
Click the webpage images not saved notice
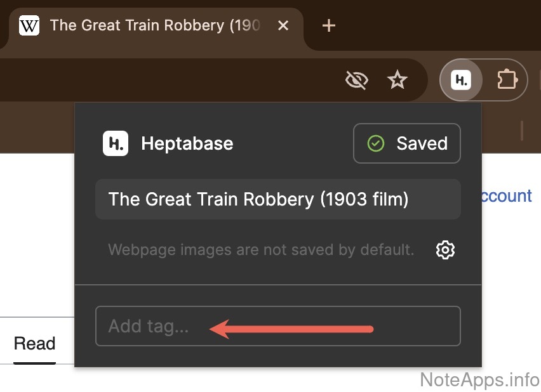point(260,250)
